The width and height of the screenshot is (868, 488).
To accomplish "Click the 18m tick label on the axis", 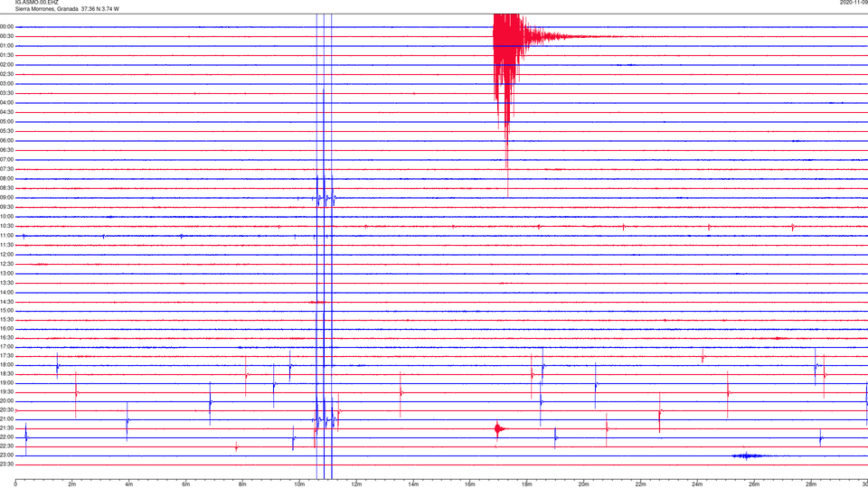I will [526, 484].
